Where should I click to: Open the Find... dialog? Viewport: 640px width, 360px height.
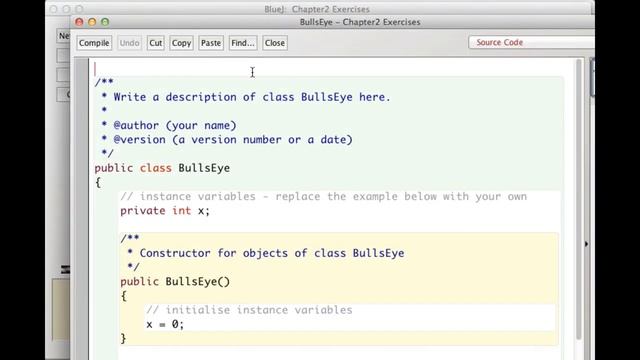(243, 43)
